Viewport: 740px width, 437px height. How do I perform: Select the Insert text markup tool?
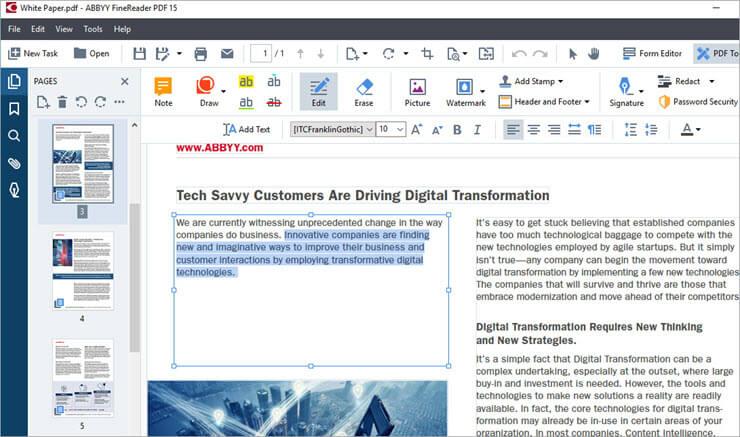274,82
